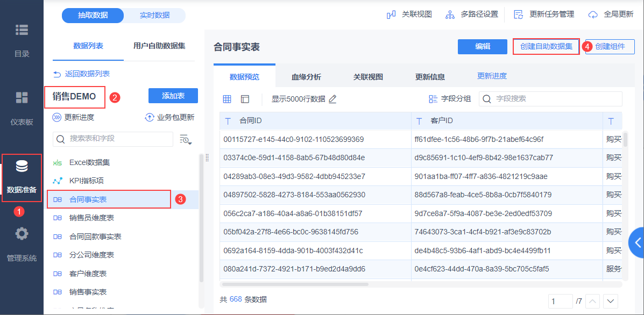Edit displayed row count pencil icon
Image resolution: width=644 pixels, height=315 pixels.
(x=332, y=99)
